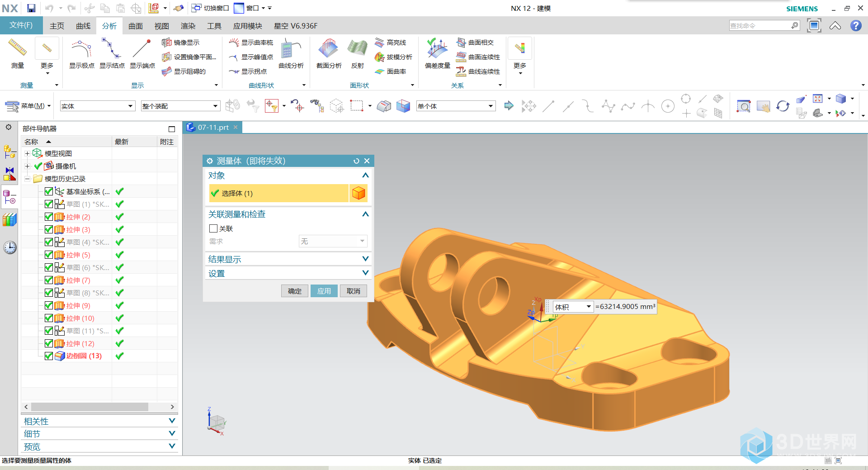This screenshot has height=470, width=868.
Task: Open the Mirror Display (镜像显示) tool
Action: coord(181,43)
